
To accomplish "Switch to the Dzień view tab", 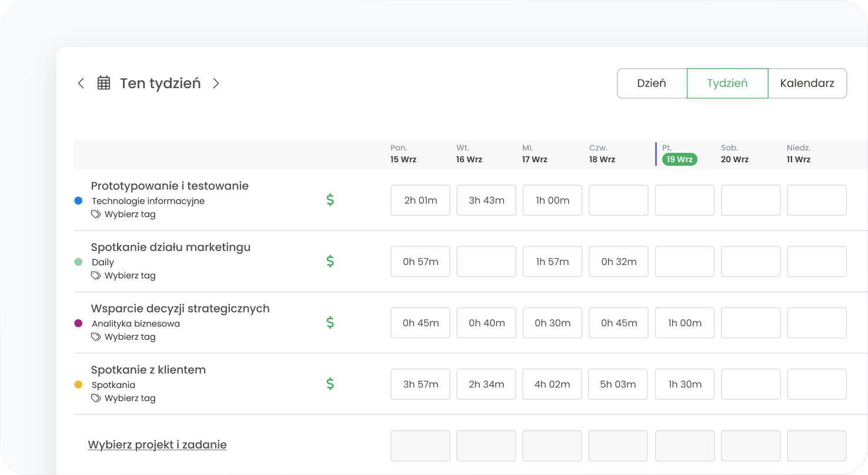I will pos(652,83).
